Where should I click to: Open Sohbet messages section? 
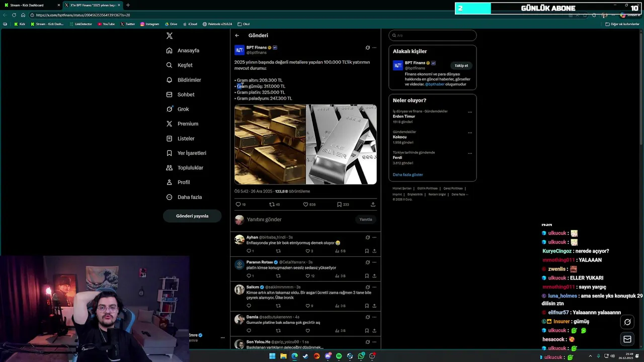click(x=181, y=95)
